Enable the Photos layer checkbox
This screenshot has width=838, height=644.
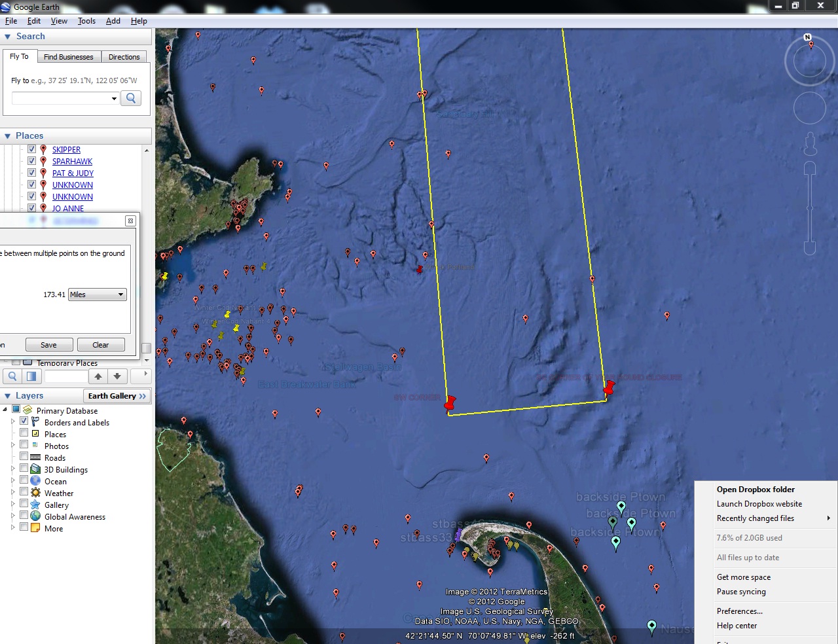pyautogui.click(x=24, y=444)
